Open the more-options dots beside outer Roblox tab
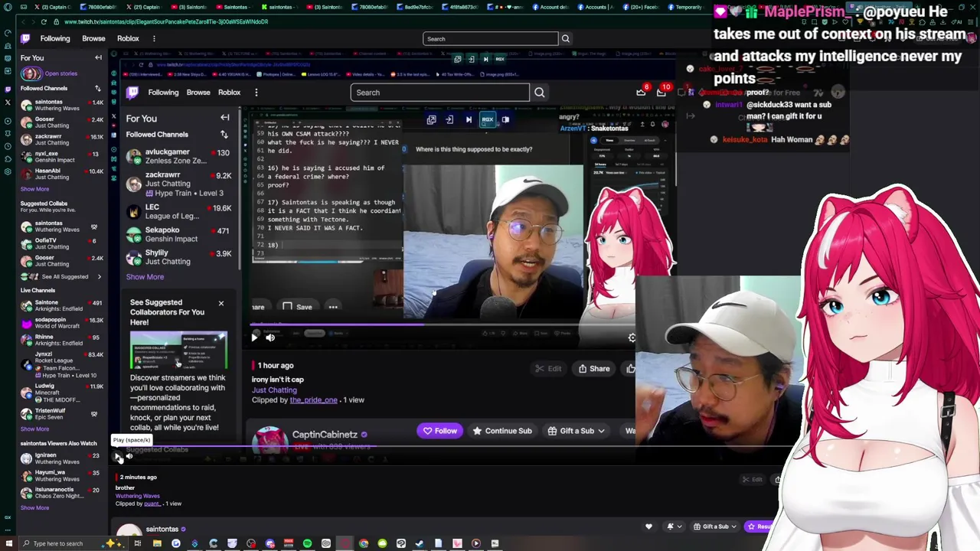This screenshot has width=980, height=551. coord(154,38)
